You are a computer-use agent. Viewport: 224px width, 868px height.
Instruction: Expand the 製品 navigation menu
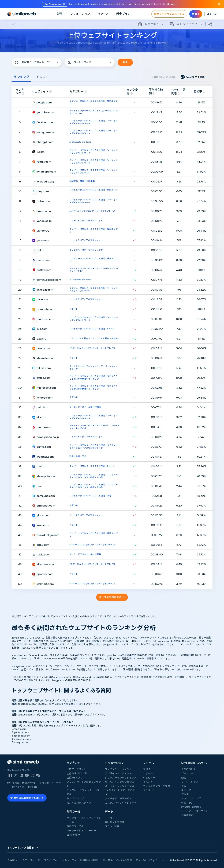tap(61, 14)
